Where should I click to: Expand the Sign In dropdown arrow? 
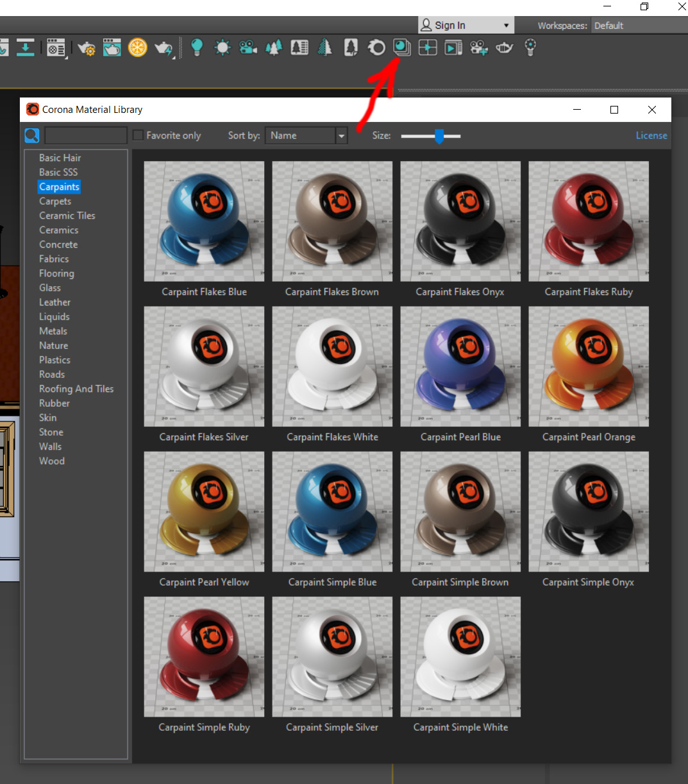(x=506, y=26)
